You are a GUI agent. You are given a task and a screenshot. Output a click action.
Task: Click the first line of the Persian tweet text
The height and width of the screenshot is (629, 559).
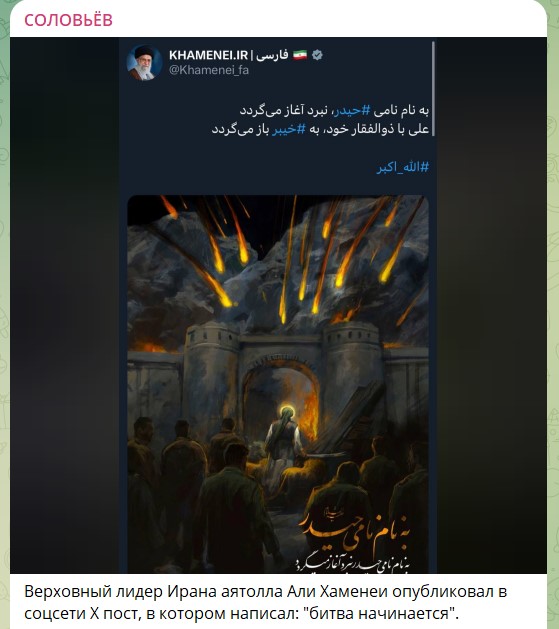coord(334,110)
